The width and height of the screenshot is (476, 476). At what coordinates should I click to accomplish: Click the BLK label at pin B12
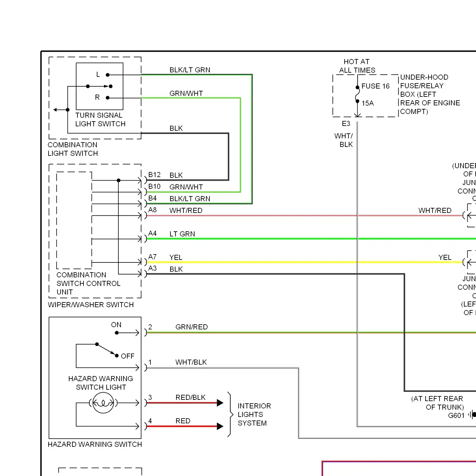(176, 175)
